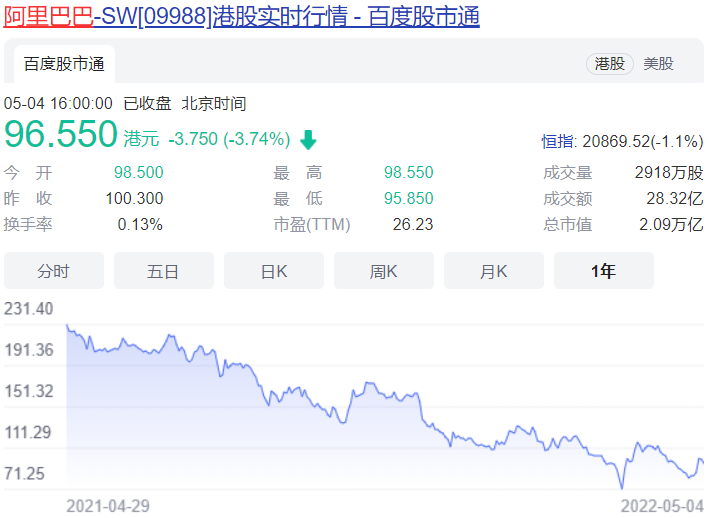Click the 市盈(TTM) value 26.23
Screen dimensions: 709x518
coord(413,225)
